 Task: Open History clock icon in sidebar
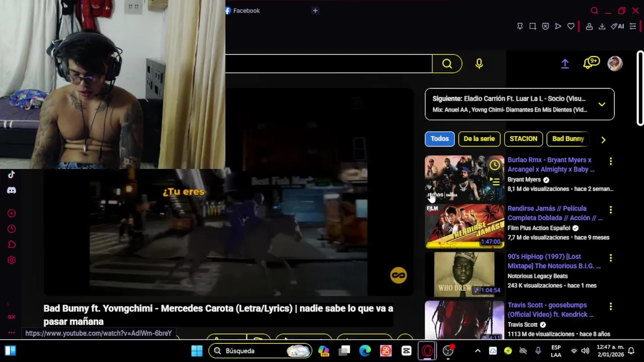pos(12,229)
